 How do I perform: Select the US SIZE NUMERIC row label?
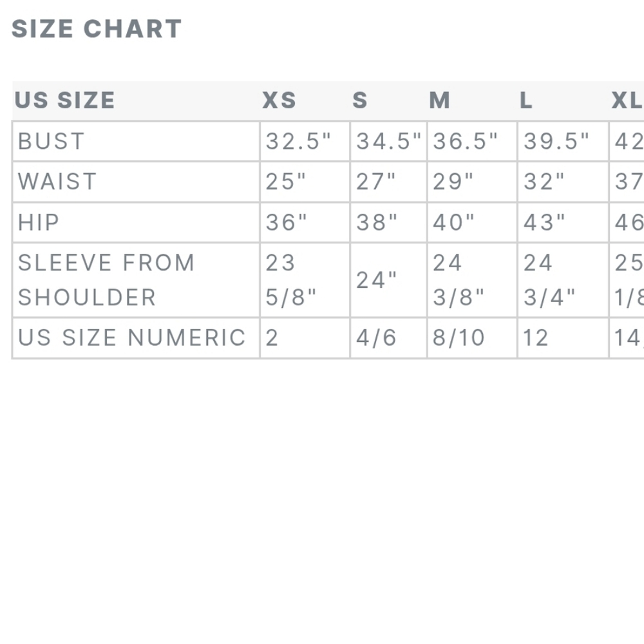132,337
